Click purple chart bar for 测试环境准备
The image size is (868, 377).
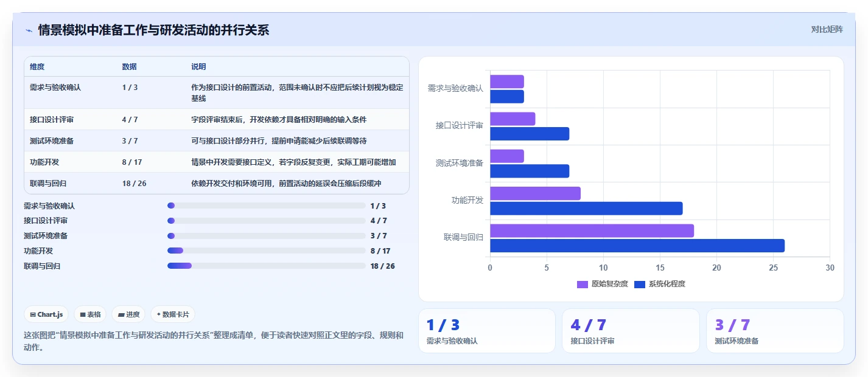click(x=507, y=156)
